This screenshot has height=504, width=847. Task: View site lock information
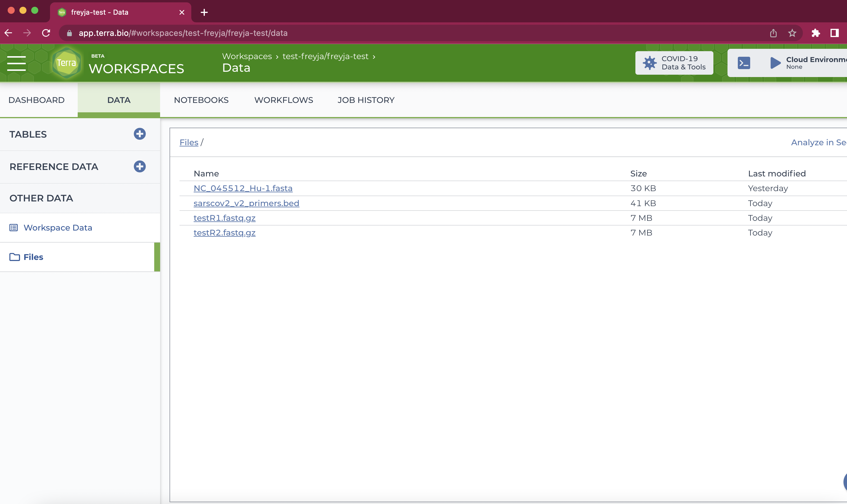69,33
